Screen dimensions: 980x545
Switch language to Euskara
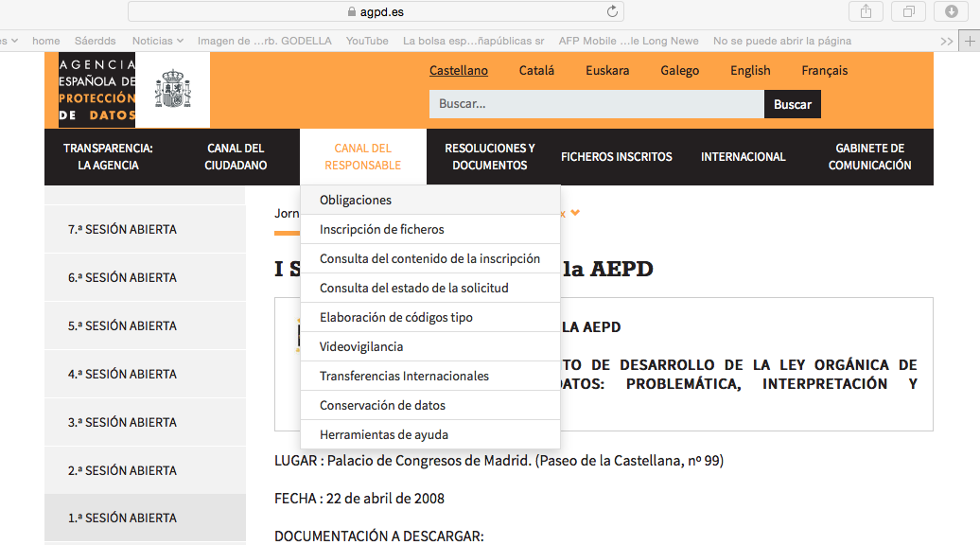click(x=607, y=71)
